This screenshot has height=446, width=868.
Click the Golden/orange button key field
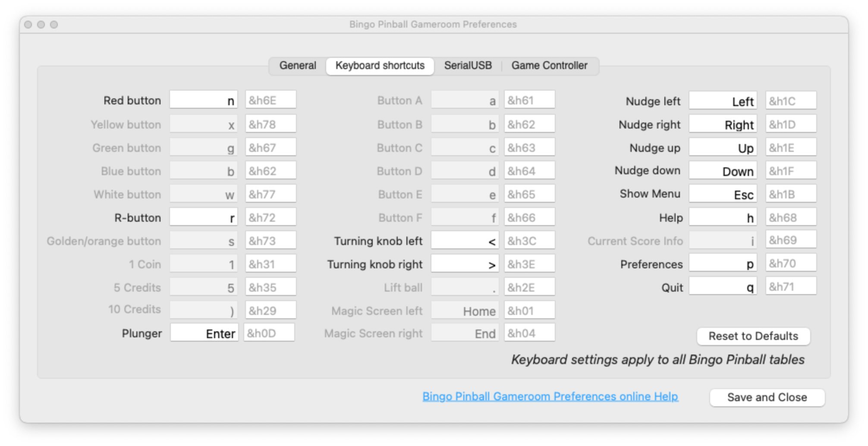[204, 240]
